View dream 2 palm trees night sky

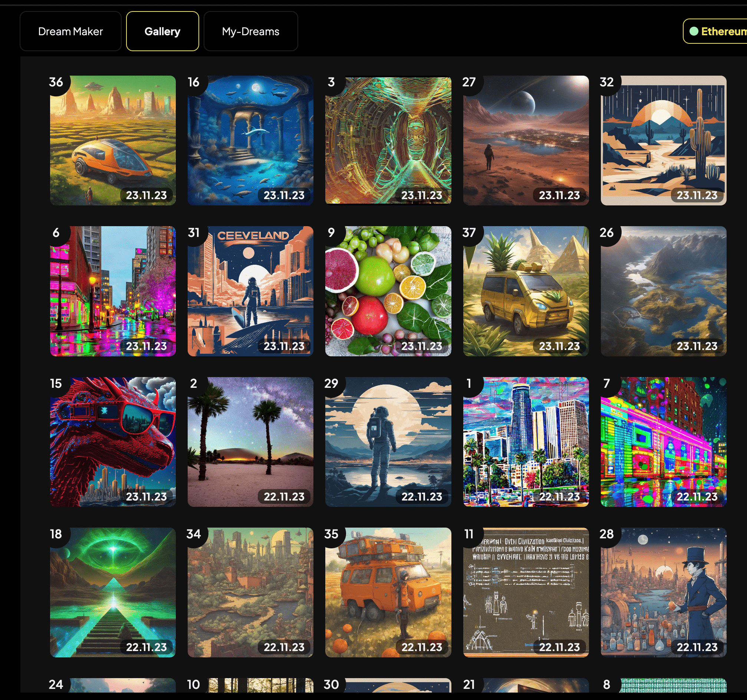[x=250, y=442]
